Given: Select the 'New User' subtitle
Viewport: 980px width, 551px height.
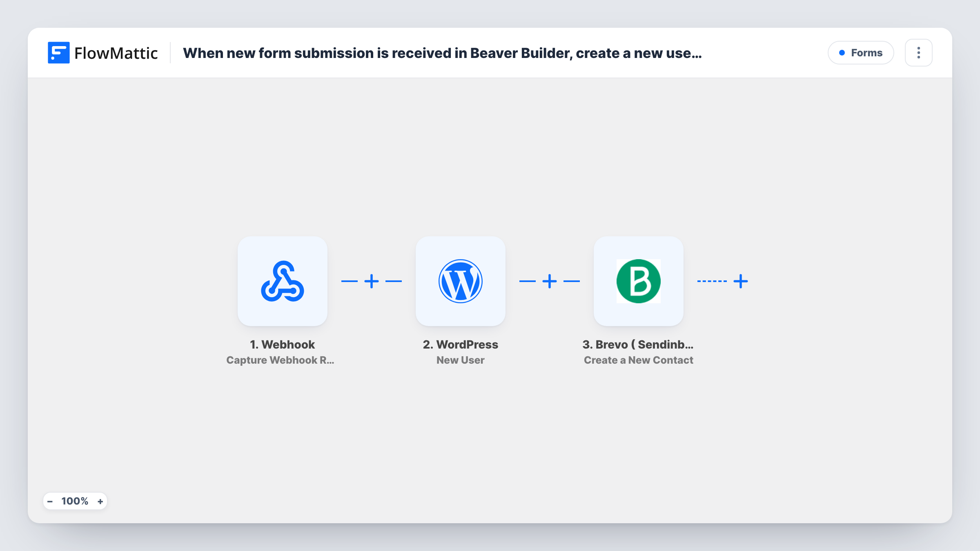Looking at the screenshot, I should (461, 360).
